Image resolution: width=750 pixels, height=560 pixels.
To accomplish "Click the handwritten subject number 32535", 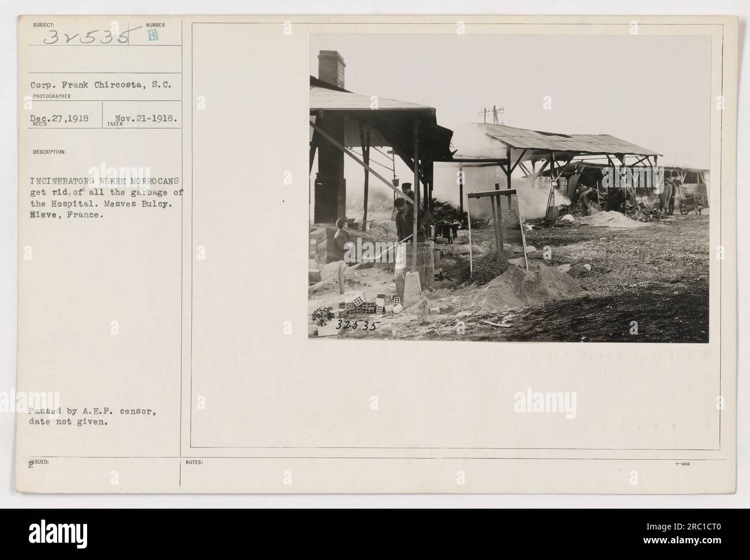I will pos(87,37).
